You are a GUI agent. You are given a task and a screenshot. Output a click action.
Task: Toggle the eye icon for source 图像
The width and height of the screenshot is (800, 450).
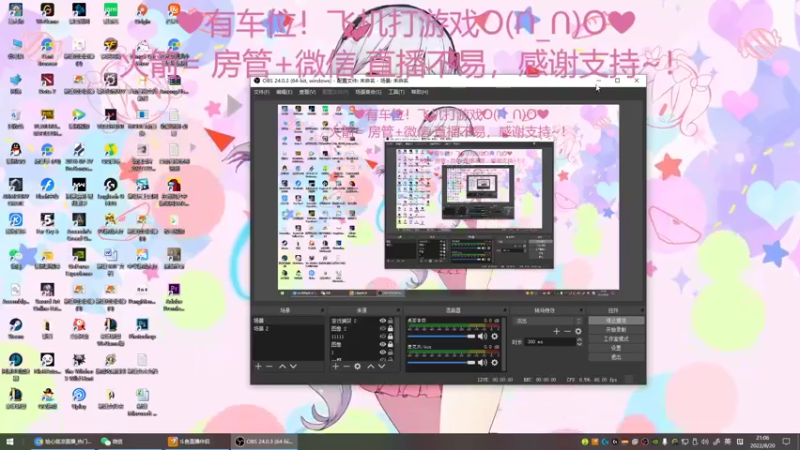tap(382, 344)
